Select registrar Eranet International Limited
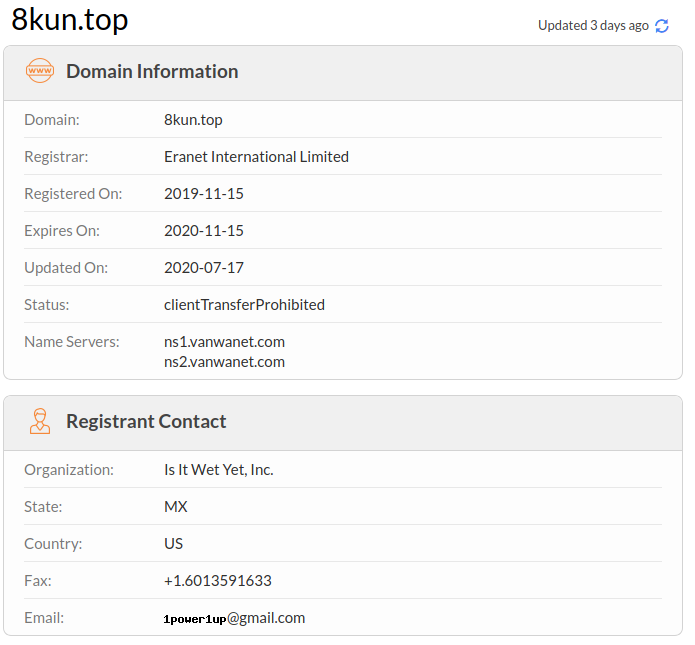This screenshot has height=645, width=695. (256, 156)
